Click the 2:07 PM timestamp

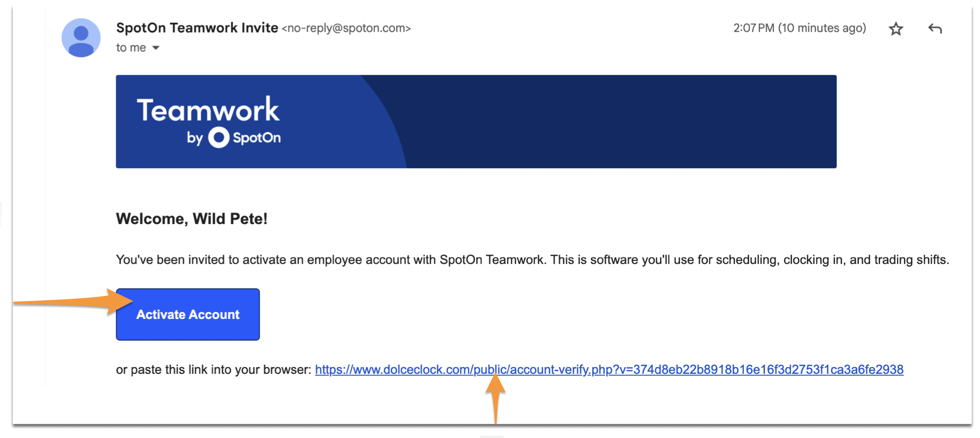pos(800,28)
